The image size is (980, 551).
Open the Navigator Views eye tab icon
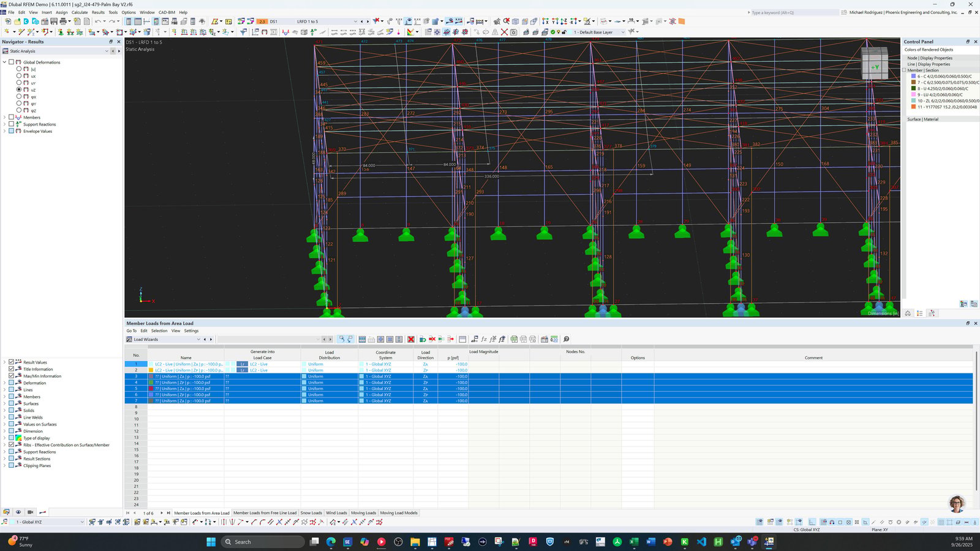tap(18, 512)
